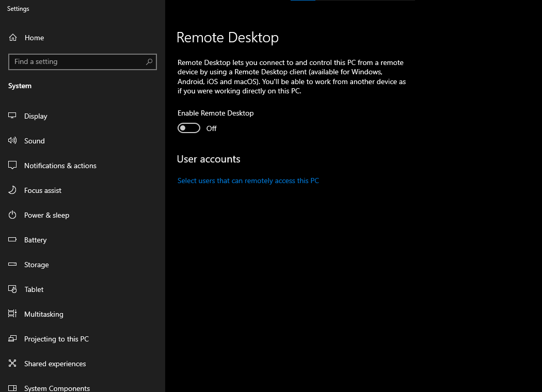The height and width of the screenshot is (392, 542).
Task: Click the search magnifier icon
Action: coord(149,62)
